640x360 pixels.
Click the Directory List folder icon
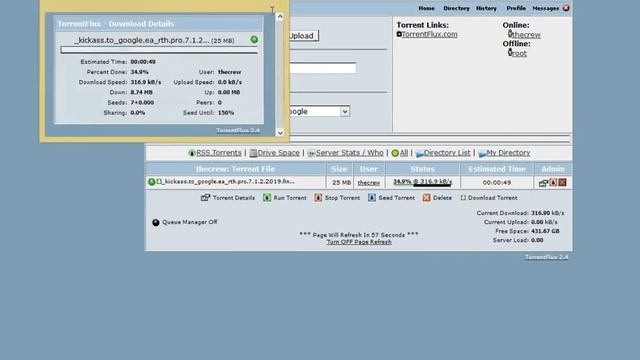419,153
